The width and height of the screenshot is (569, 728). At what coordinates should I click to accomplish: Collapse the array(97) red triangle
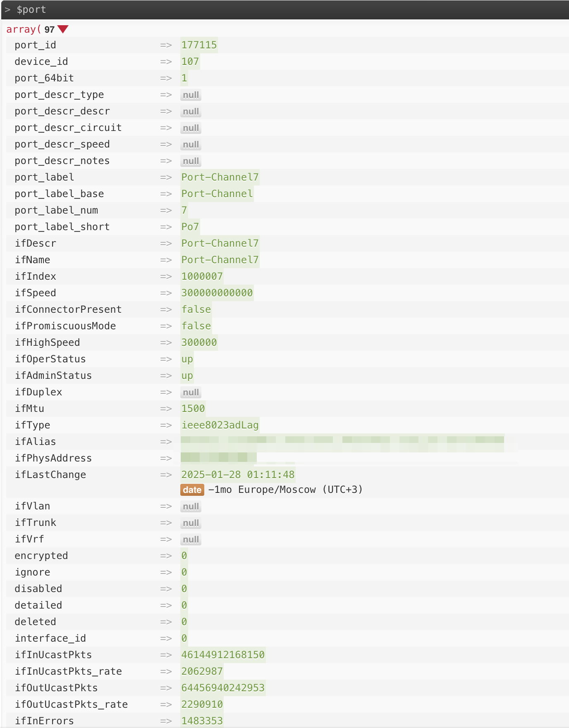(x=63, y=29)
